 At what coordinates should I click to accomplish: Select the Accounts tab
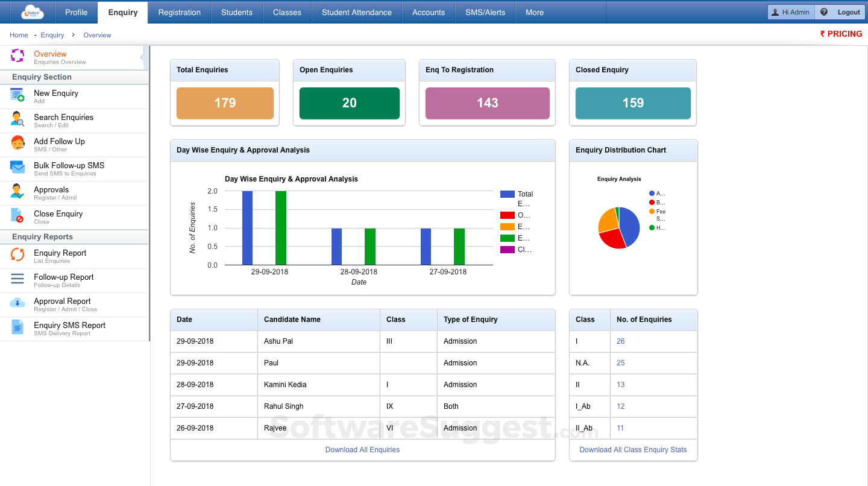(x=428, y=11)
